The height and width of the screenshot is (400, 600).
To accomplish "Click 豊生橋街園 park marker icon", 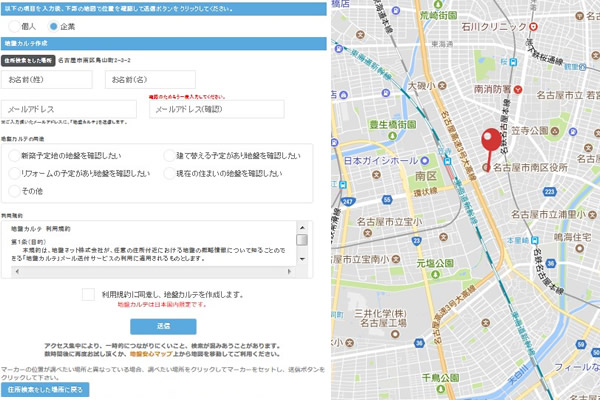I will click(x=392, y=136).
